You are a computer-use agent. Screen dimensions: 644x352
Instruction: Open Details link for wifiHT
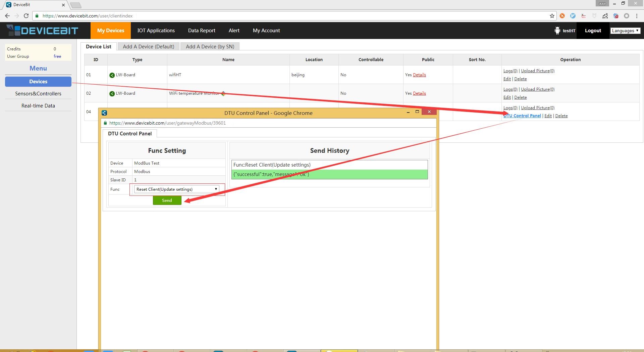tap(419, 75)
